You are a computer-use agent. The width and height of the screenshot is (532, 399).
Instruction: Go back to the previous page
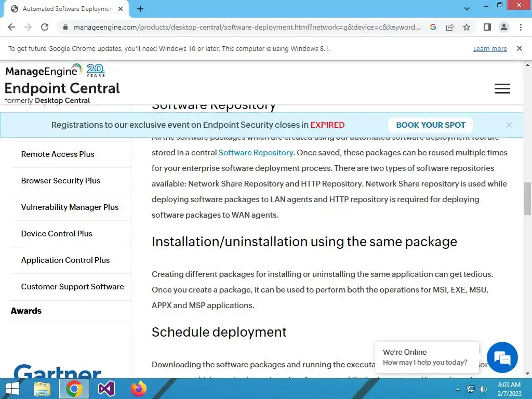[11, 27]
